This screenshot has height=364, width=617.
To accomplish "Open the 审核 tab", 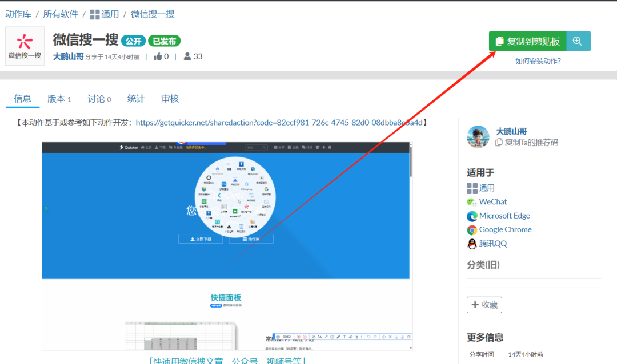I will coord(170,99).
